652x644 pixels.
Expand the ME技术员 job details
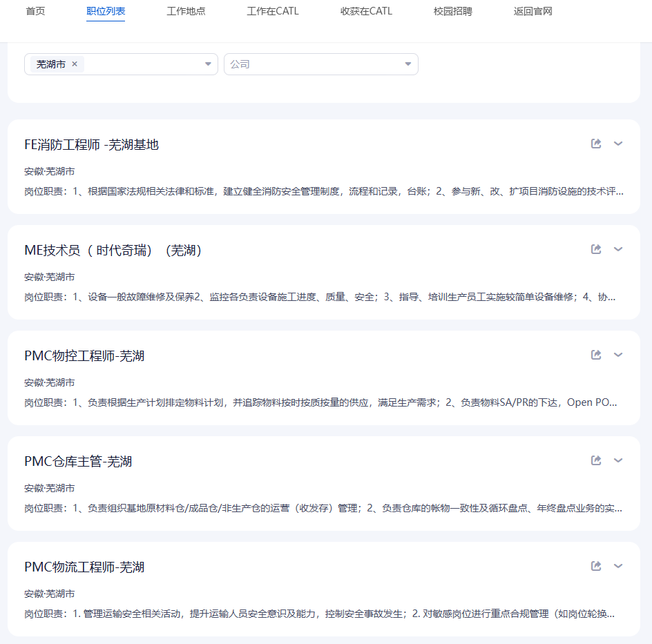[x=618, y=249]
